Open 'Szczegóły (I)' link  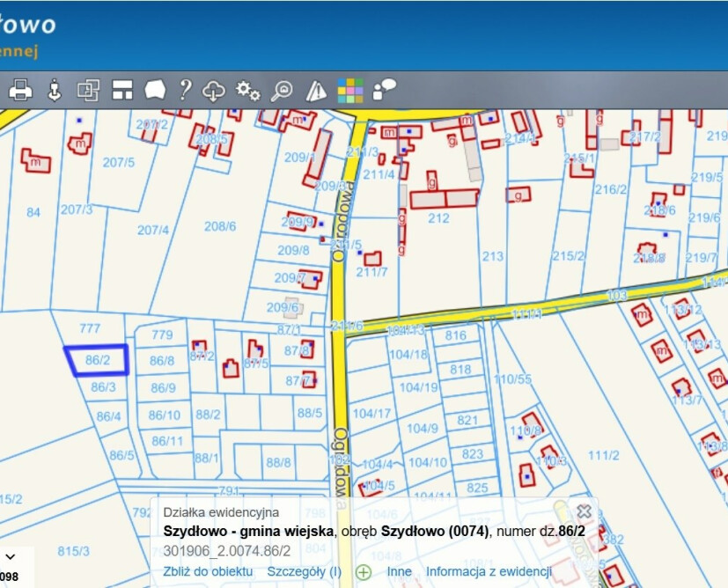(x=304, y=571)
